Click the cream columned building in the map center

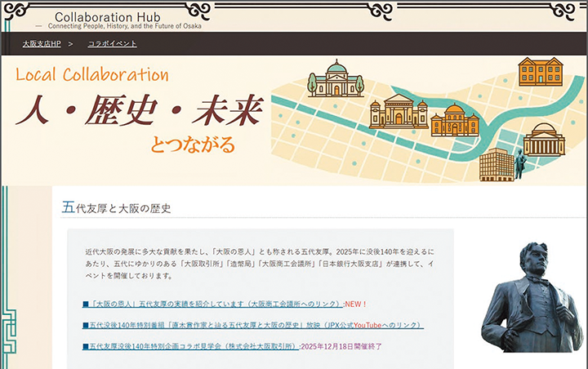click(x=399, y=111)
